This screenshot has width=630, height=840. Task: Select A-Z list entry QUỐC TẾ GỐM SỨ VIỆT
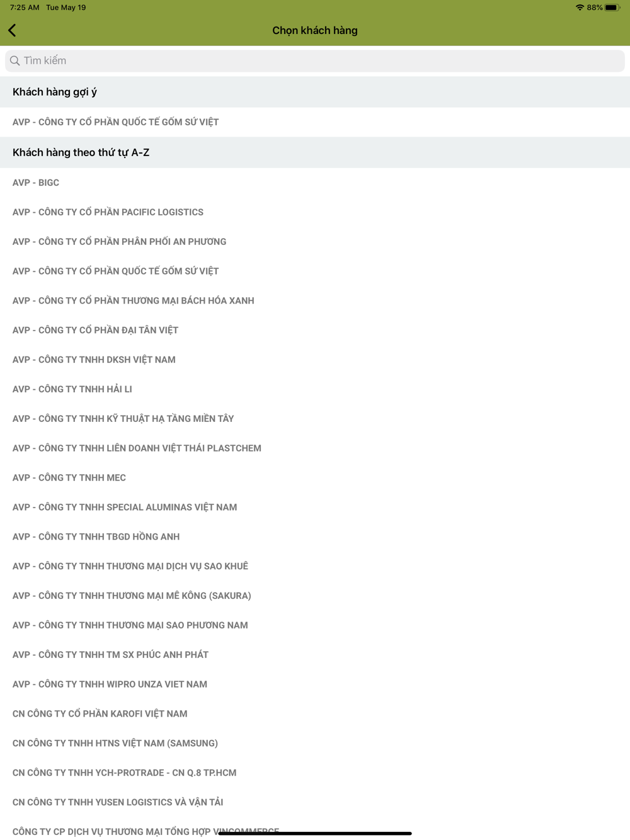click(x=315, y=271)
